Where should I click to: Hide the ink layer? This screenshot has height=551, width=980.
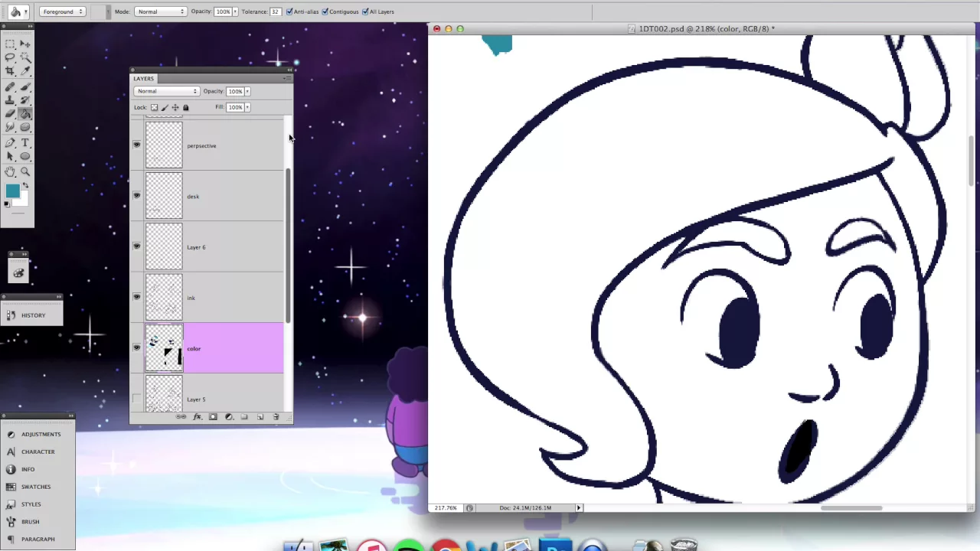136,297
